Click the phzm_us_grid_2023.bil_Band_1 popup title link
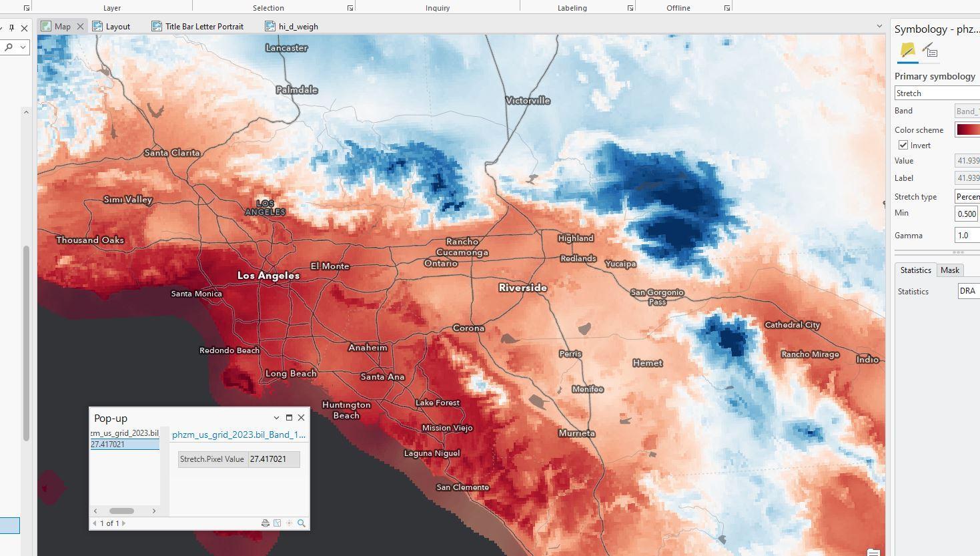The width and height of the screenshot is (980, 556). pos(238,435)
